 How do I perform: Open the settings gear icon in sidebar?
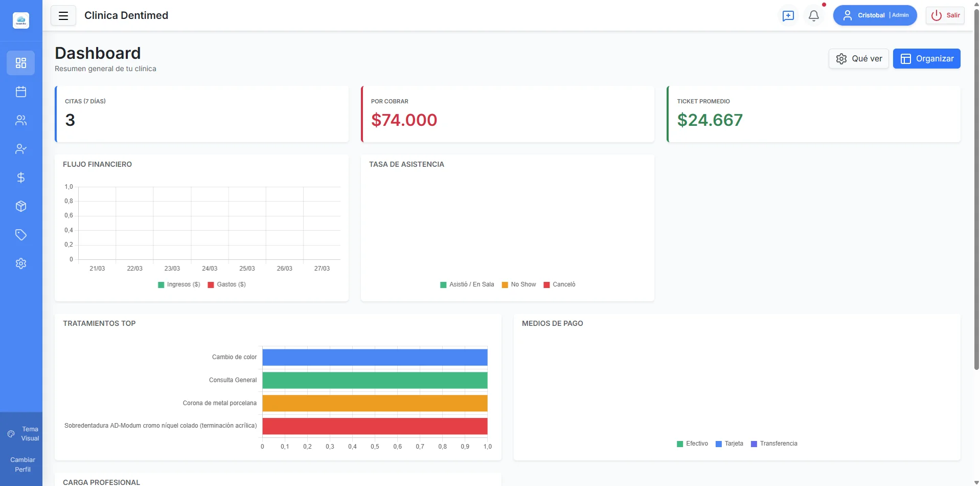(x=20, y=263)
